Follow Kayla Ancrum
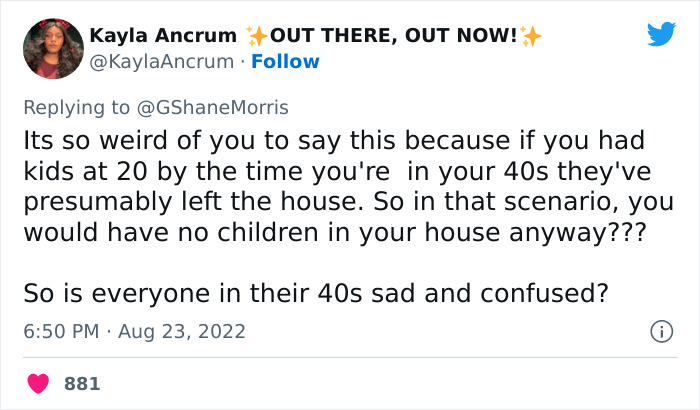The image size is (700, 410). pyautogui.click(x=285, y=61)
